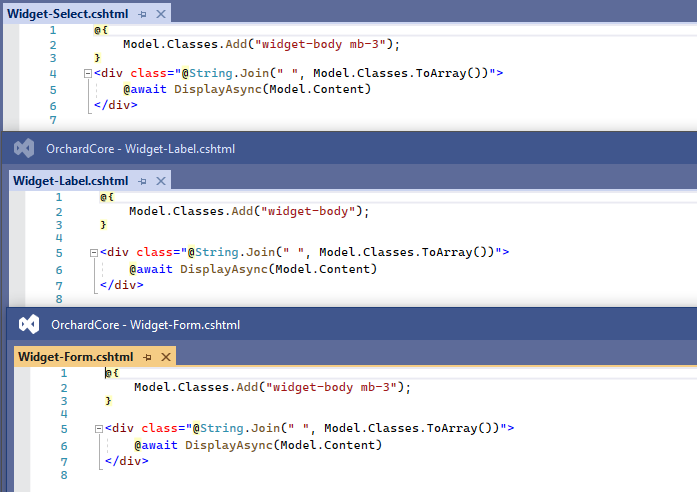Pin the Widget-Label.cshtml tab

142,181
